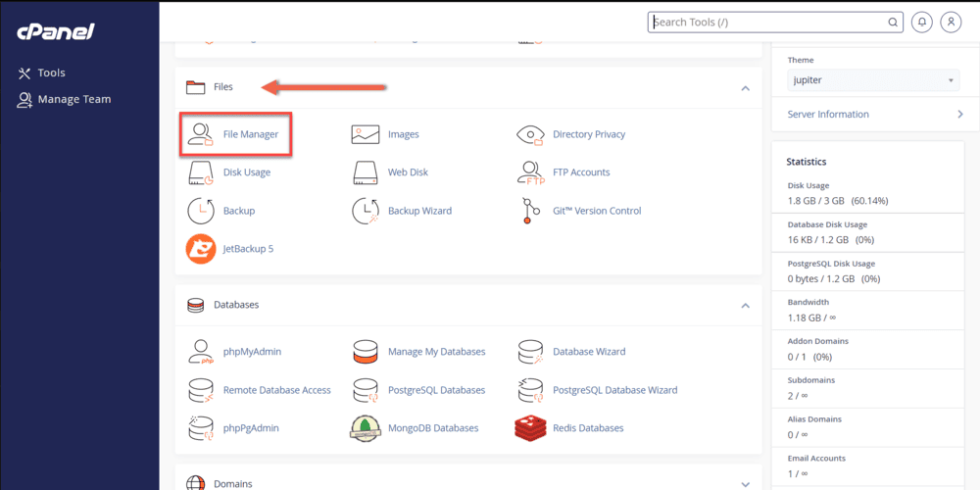Open the JetBackup 5 icon
980x490 pixels.
(201, 249)
